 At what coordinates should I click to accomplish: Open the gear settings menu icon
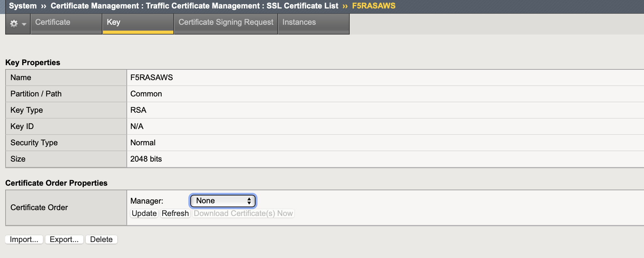[x=14, y=23]
